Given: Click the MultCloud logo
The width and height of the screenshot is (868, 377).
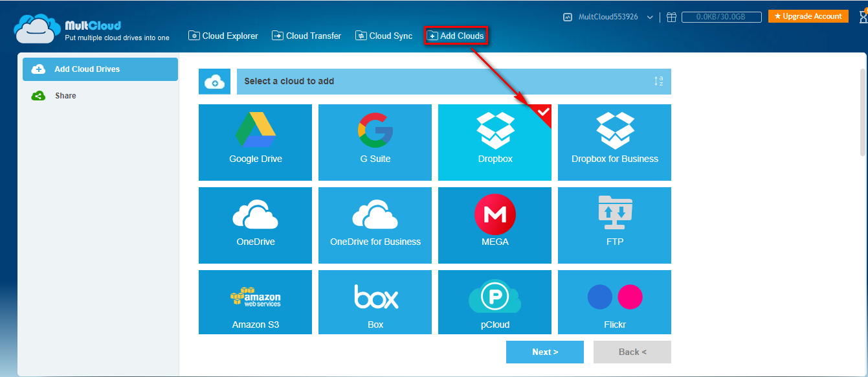Looking at the screenshot, I should tap(91, 29).
